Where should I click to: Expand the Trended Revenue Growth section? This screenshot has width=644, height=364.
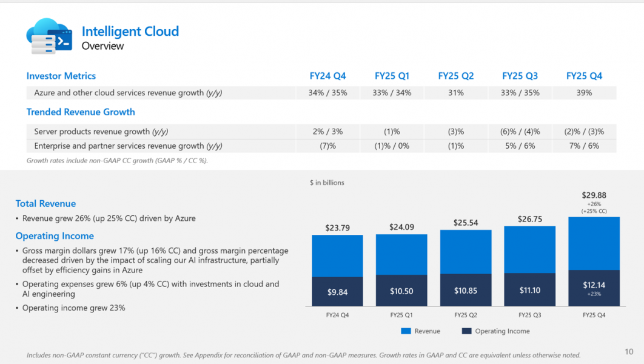pos(81,112)
